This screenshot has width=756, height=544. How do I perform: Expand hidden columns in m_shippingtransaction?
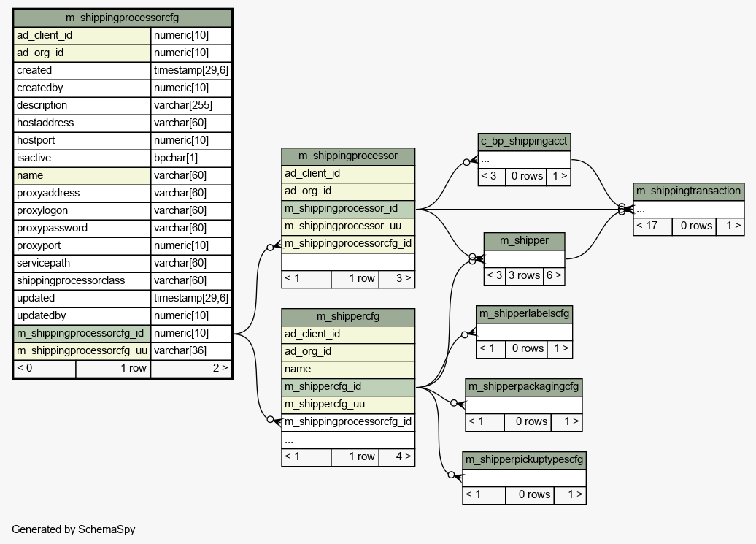[x=688, y=209]
